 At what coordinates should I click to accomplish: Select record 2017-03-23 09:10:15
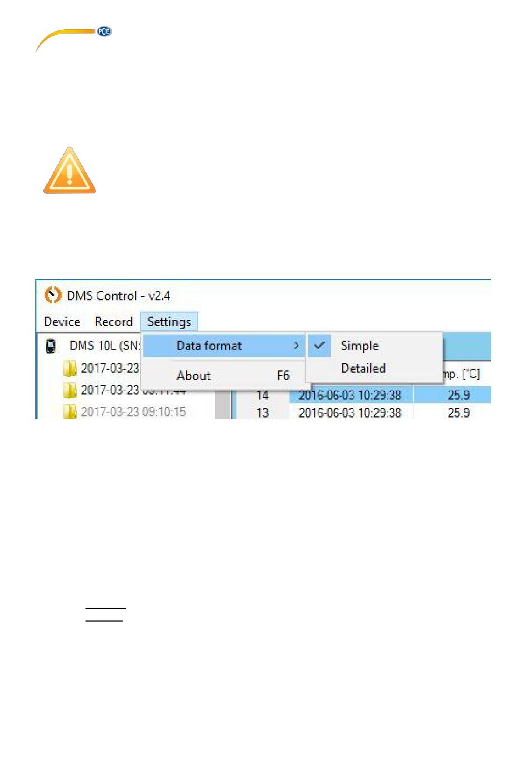pyautogui.click(x=133, y=412)
